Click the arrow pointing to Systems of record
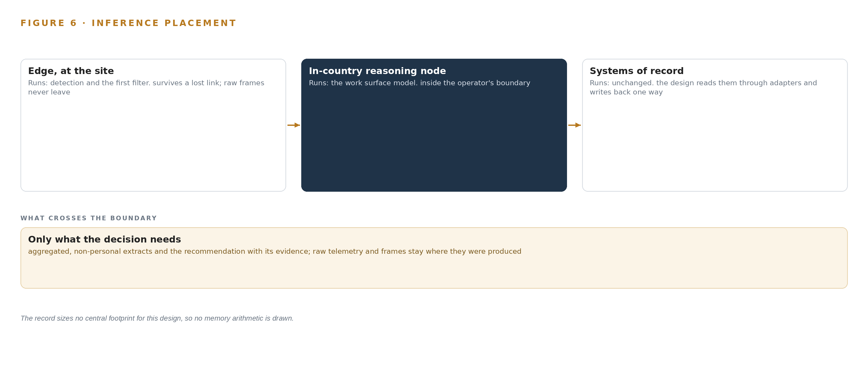This screenshot has width=868, height=388. pyautogui.click(x=574, y=125)
